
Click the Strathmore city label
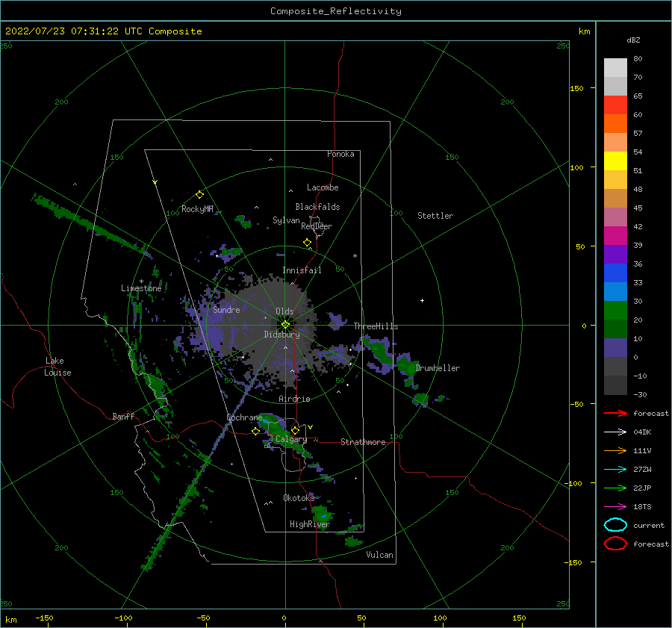click(363, 442)
